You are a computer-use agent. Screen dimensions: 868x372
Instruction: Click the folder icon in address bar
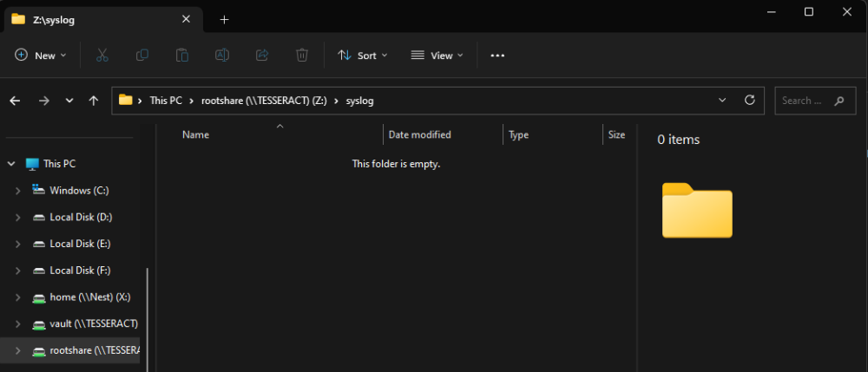(126, 100)
